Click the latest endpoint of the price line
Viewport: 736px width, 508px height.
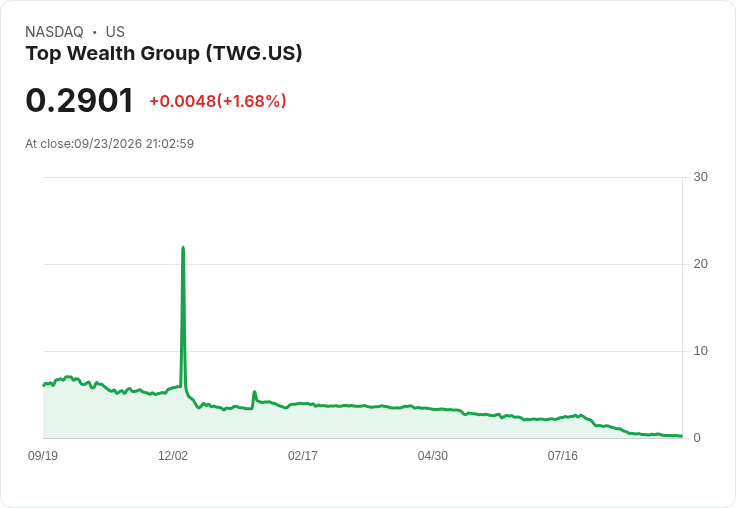point(681,436)
